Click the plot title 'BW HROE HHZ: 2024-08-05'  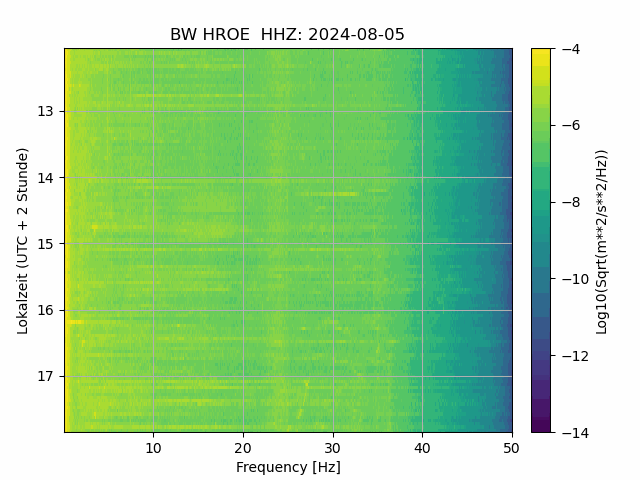[287, 34]
